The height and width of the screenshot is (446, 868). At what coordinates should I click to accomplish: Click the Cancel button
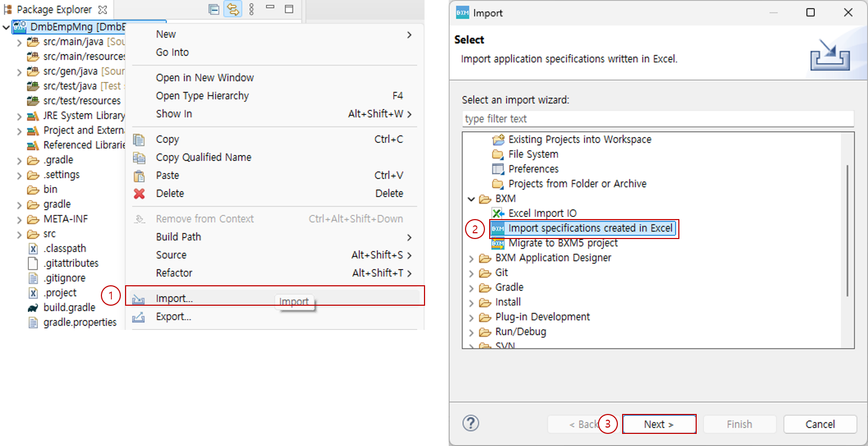point(820,424)
